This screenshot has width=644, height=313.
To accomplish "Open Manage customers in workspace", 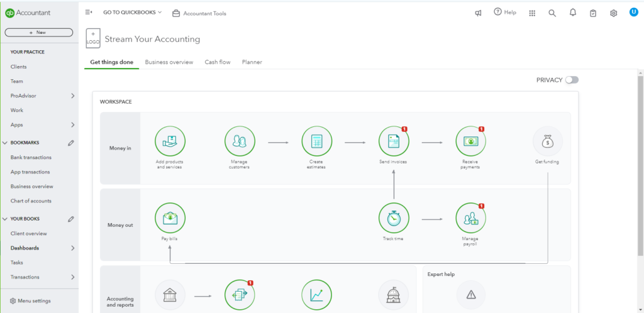I will [x=240, y=141].
